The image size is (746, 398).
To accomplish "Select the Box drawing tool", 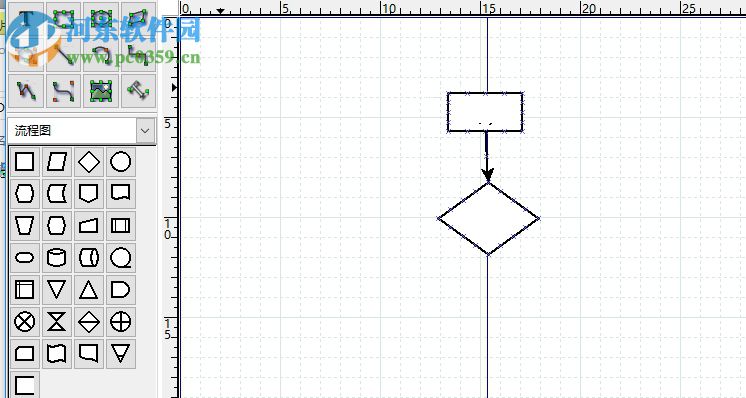I will [x=63, y=19].
